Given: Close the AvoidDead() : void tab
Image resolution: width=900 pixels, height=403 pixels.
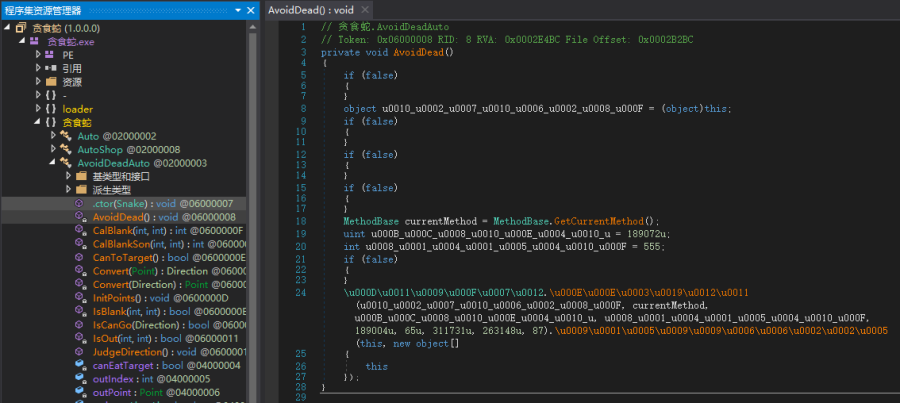Looking at the screenshot, I should tap(364, 10).
